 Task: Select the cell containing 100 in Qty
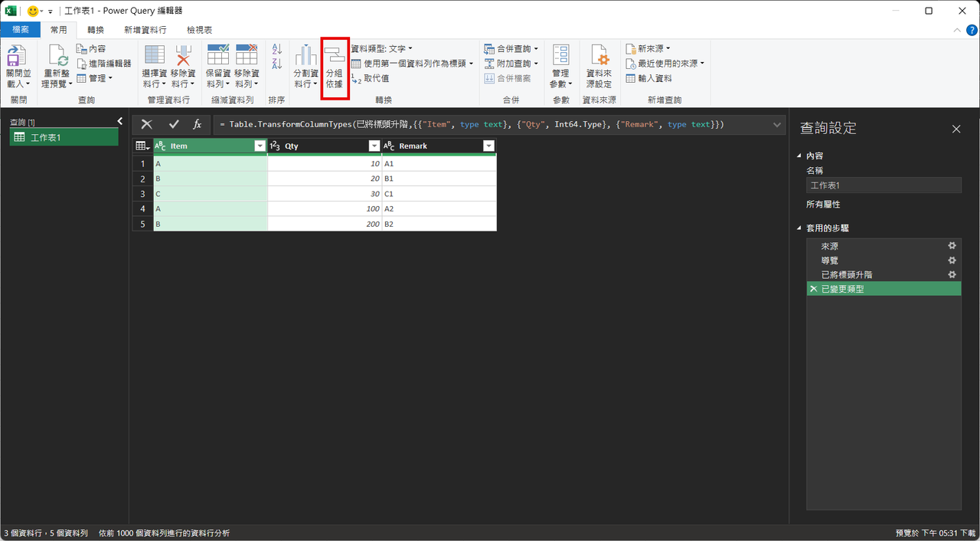(325, 208)
